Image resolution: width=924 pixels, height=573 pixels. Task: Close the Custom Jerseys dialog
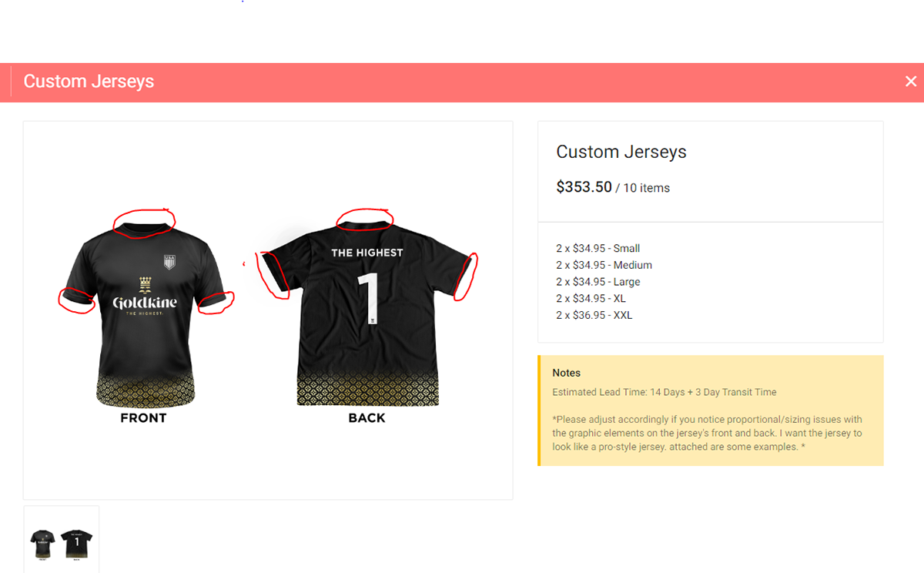[x=911, y=82]
